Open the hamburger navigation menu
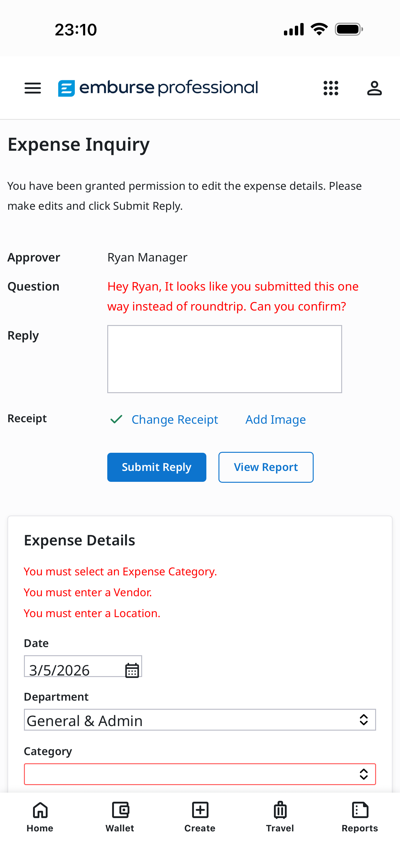400x868 pixels. pyautogui.click(x=32, y=88)
